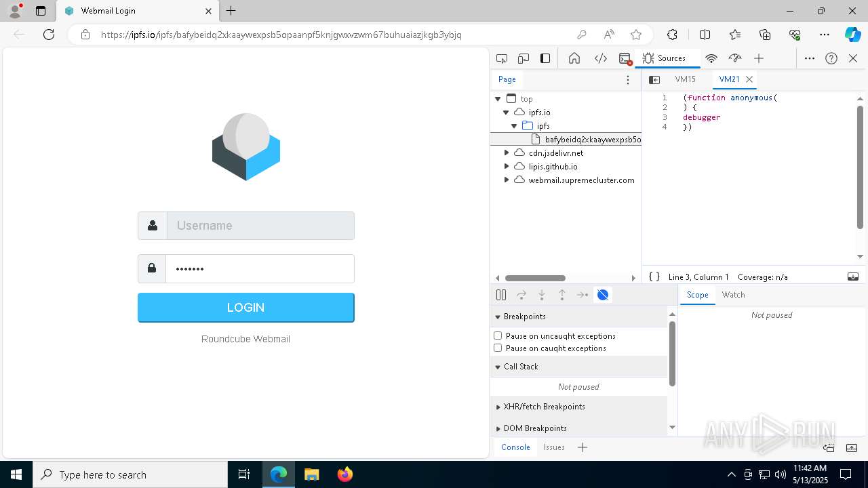Open DevTools Welcome home tab
This screenshot has width=868, height=488.
574,58
